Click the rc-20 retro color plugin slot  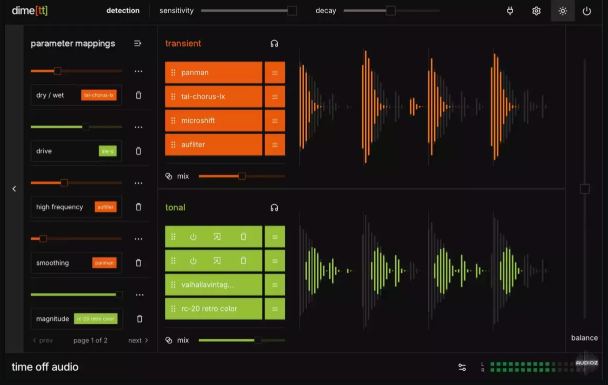point(214,309)
